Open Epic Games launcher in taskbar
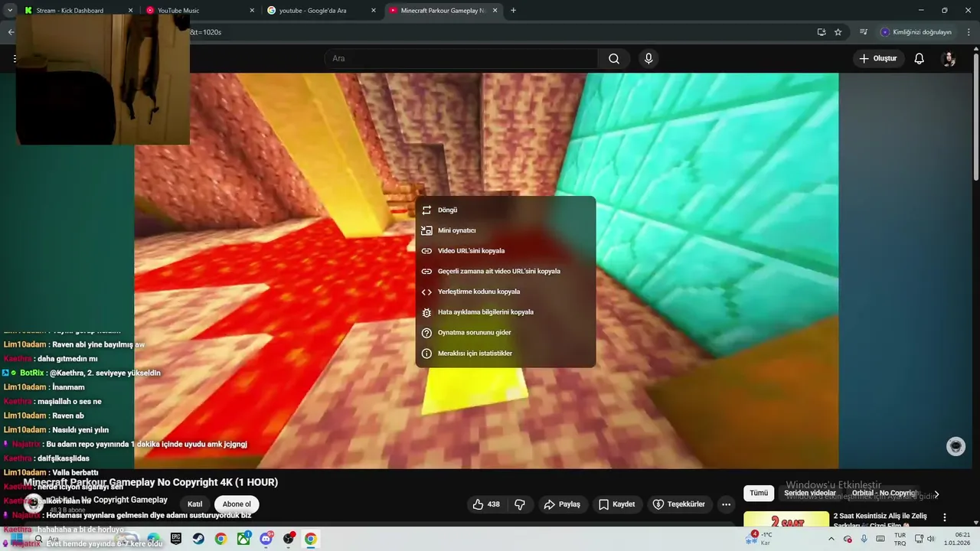The height and width of the screenshot is (551, 980). (x=176, y=539)
